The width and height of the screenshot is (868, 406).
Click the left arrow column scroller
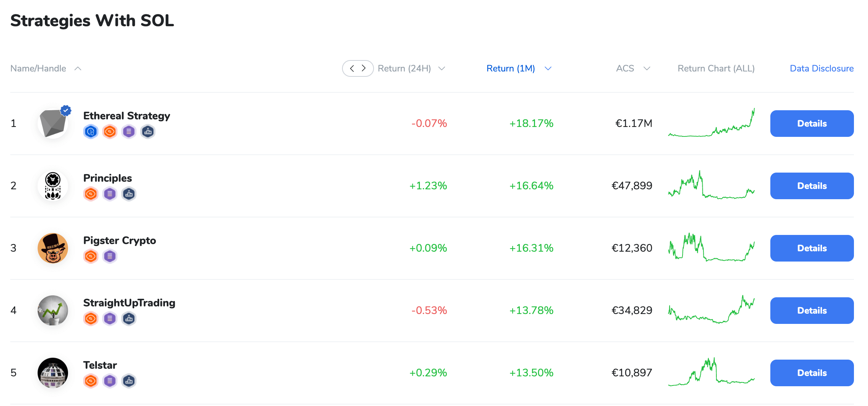352,68
